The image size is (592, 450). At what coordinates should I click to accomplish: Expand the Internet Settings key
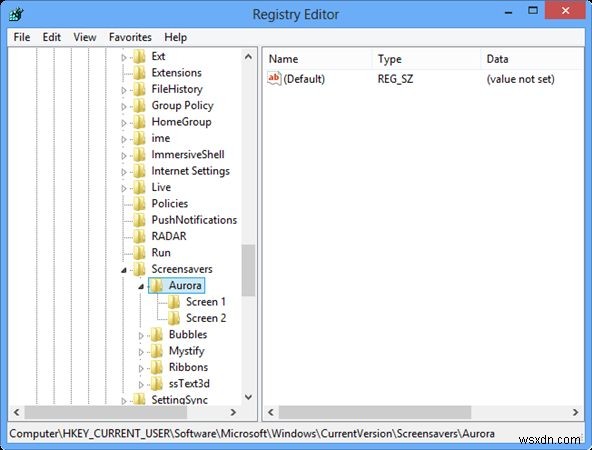pos(124,172)
